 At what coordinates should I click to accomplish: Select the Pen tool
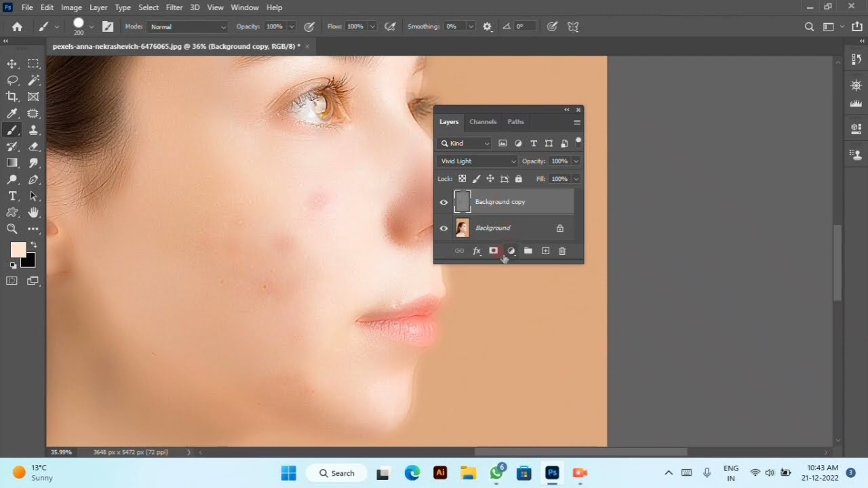tap(33, 180)
